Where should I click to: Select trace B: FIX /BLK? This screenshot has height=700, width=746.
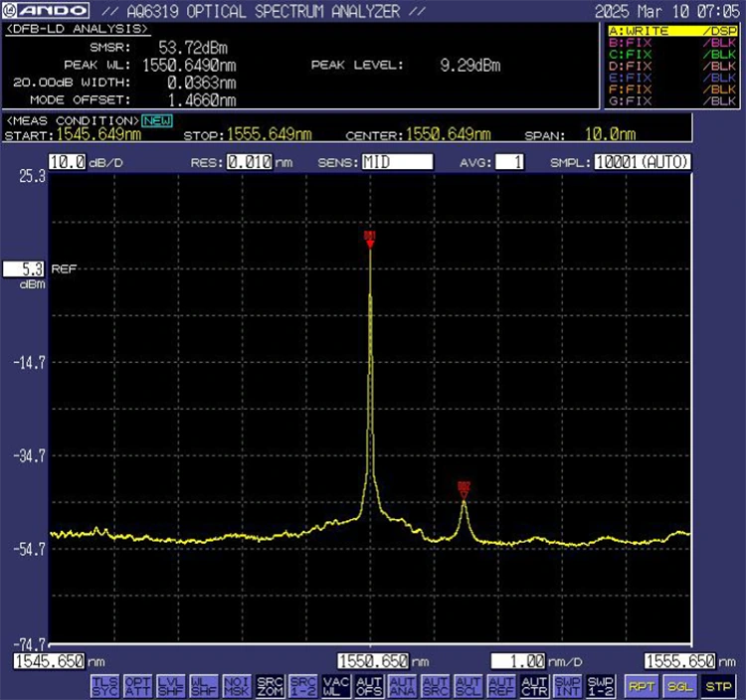pyautogui.click(x=672, y=44)
